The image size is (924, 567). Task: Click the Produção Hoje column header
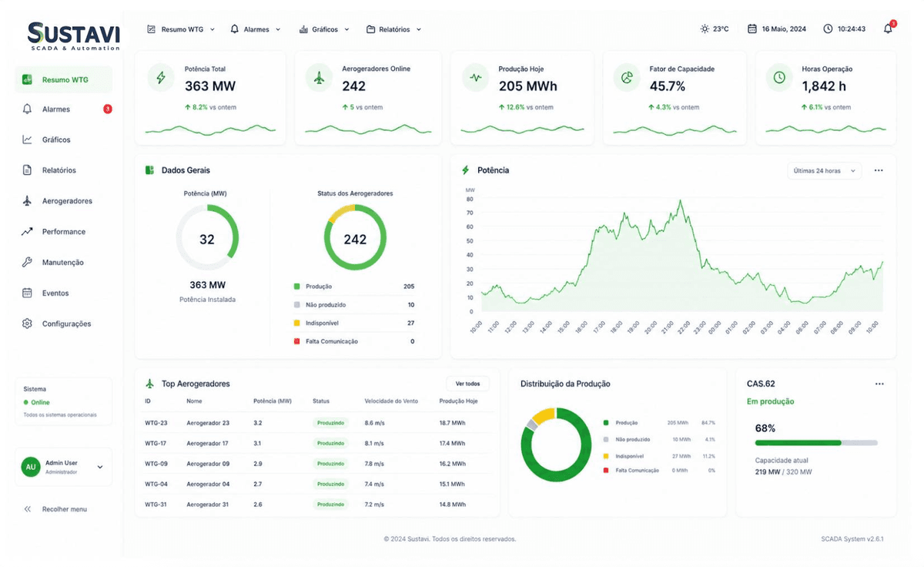point(458,401)
